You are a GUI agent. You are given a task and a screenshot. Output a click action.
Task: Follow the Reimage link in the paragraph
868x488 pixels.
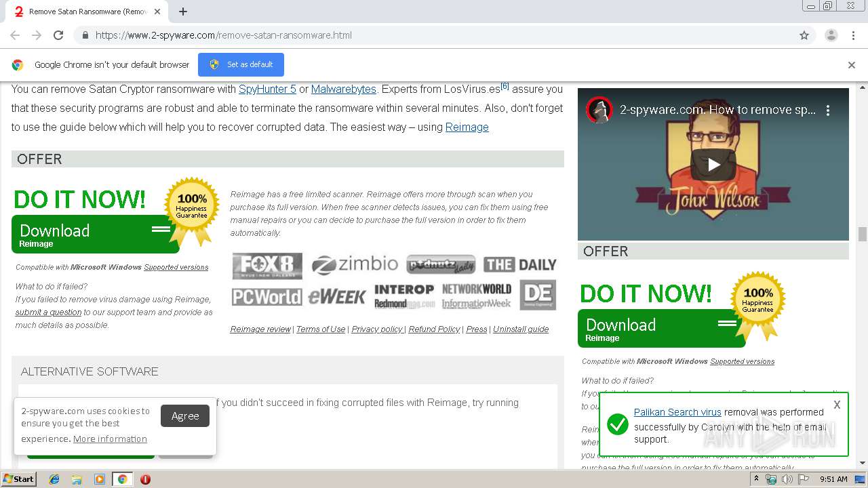pyautogui.click(x=467, y=127)
